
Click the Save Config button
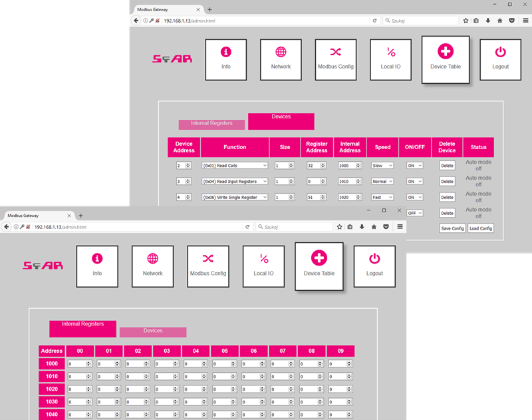[x=452, y=228]
